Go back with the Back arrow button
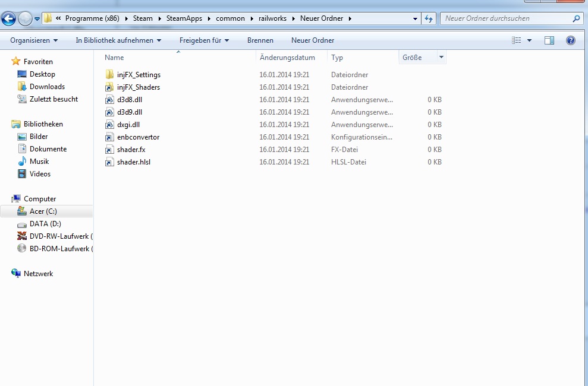The image size is (588, 386). click(x=9, y=18)
